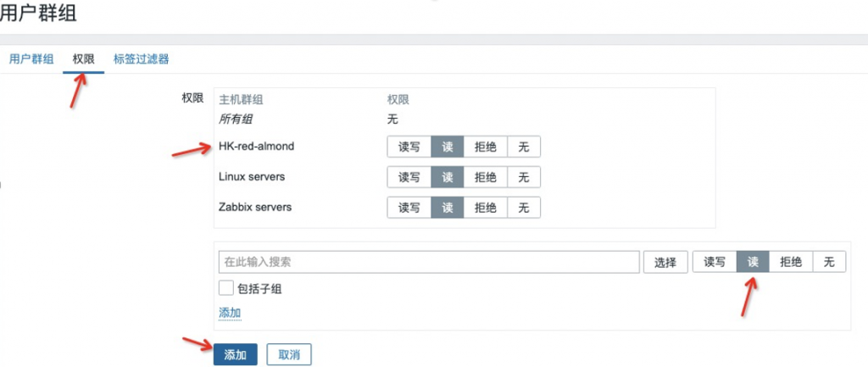Set Zabbix servers permission to 读写
Viewport: 868px width, 367px height.
click(x=409, y=208)
